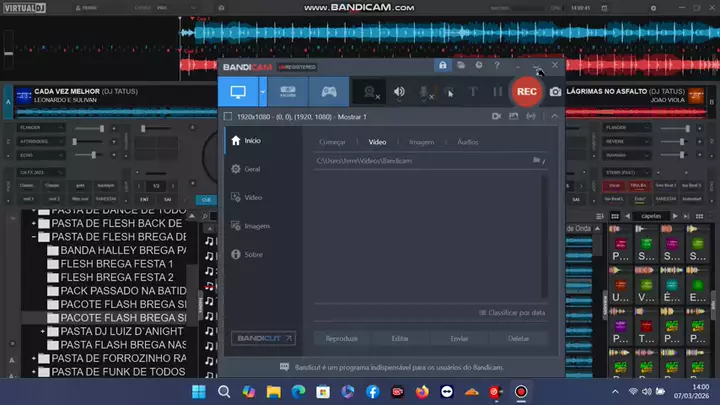Image resolution: width=720 pixels, height=405 pixels.
Task: Click the Reproduzir button
Action: coord(342,339)
